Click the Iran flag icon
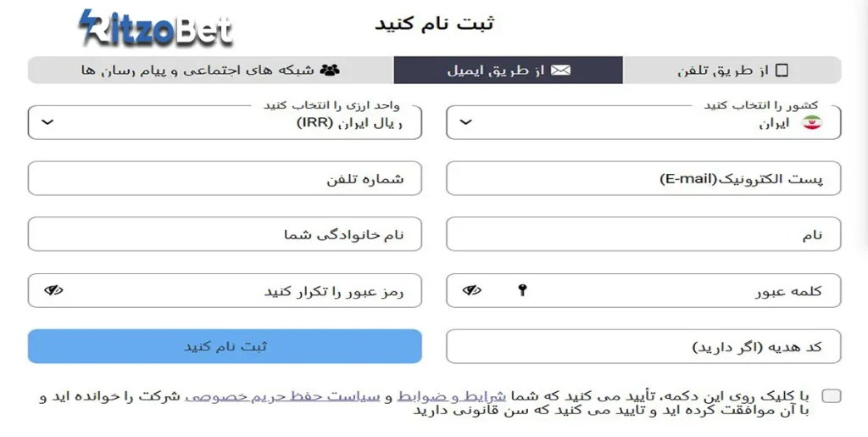The width and height of the screenshot is (868, 437). tap(812, 124)
